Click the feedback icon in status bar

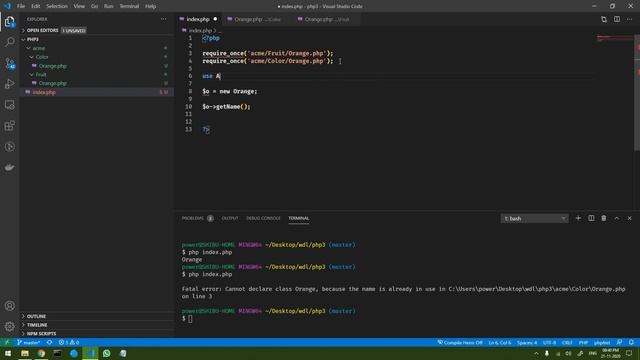click(620, 342)
